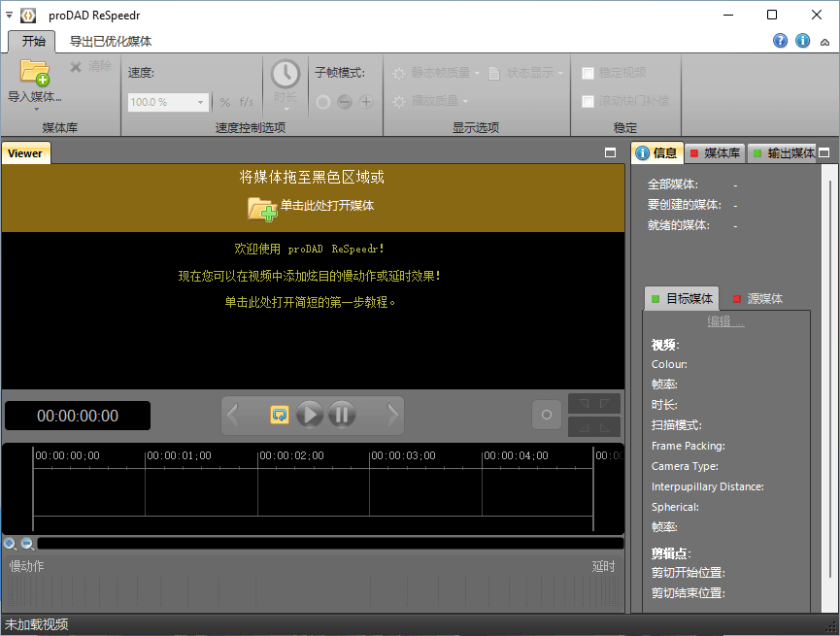The image size is (840, 636).
Task: Click the minus sub-frame mode icon
Action: point(345,102)
